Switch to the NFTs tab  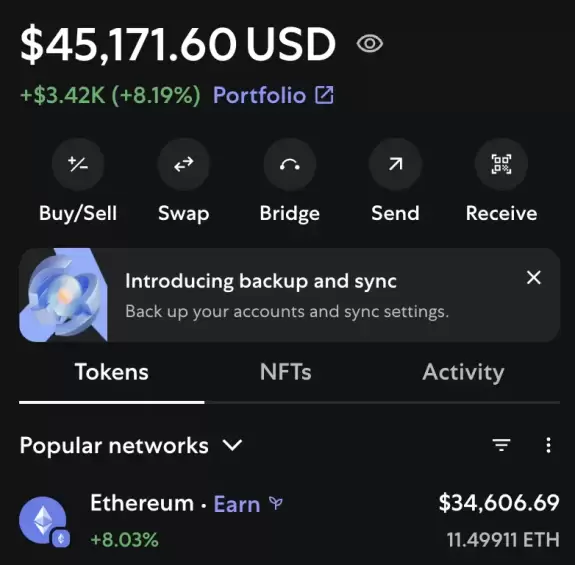click(286, 372)
